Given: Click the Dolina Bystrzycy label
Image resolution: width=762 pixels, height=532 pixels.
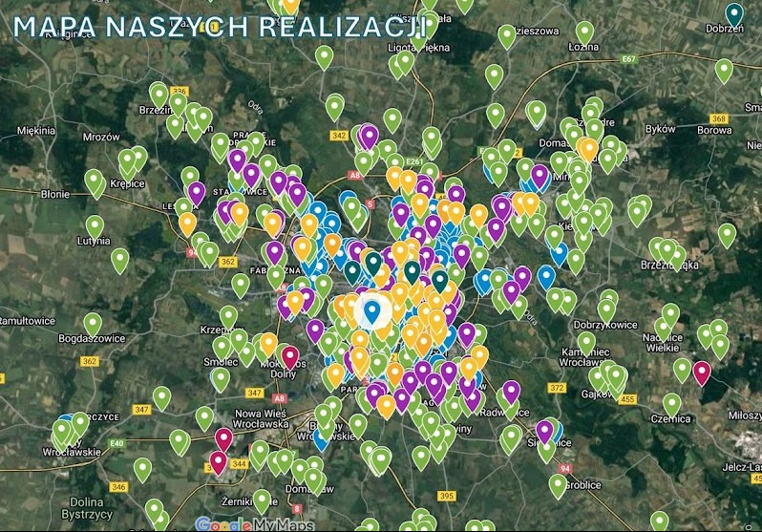Looking at the screenshot, I should point(87,508).
